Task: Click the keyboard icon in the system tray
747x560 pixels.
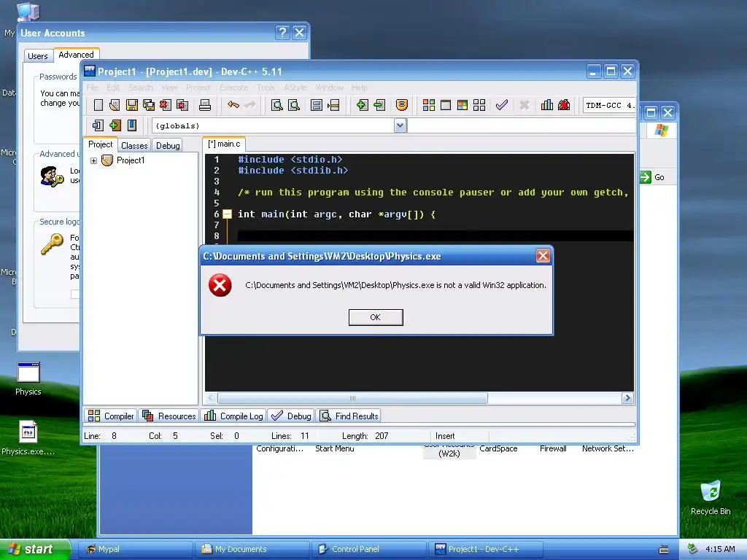Action: [664, 550]
